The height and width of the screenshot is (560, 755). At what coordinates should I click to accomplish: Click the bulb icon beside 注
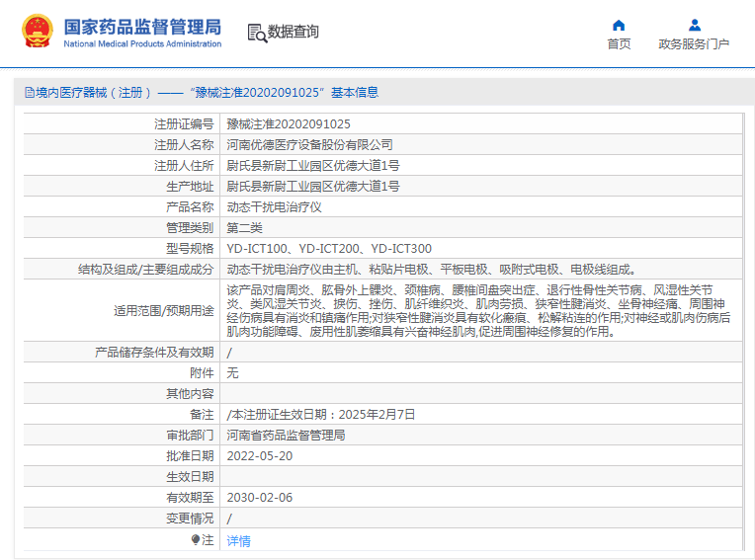tap(196, 540)
